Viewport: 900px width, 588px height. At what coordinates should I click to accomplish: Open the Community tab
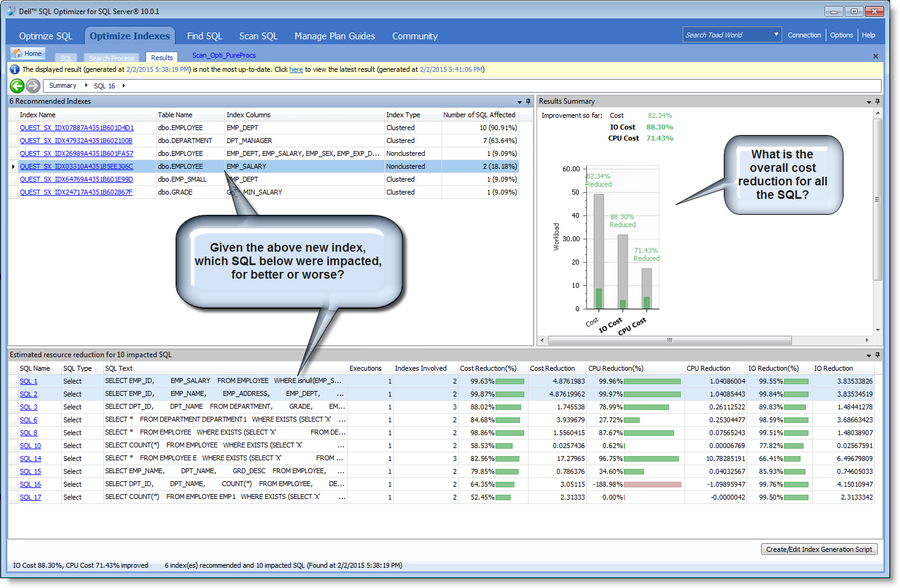tap(415, 36)
